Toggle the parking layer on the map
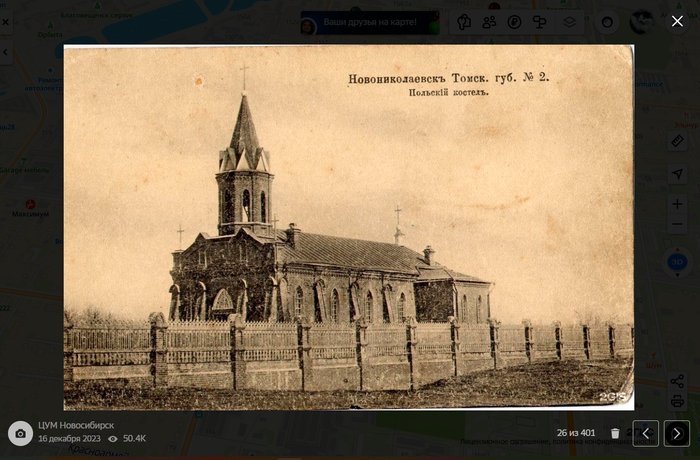 tap(514, 22)
